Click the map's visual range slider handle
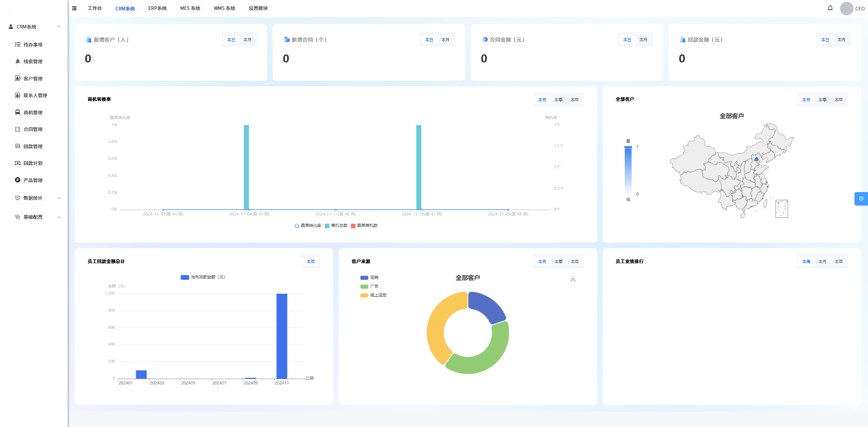 coord(628,147)
